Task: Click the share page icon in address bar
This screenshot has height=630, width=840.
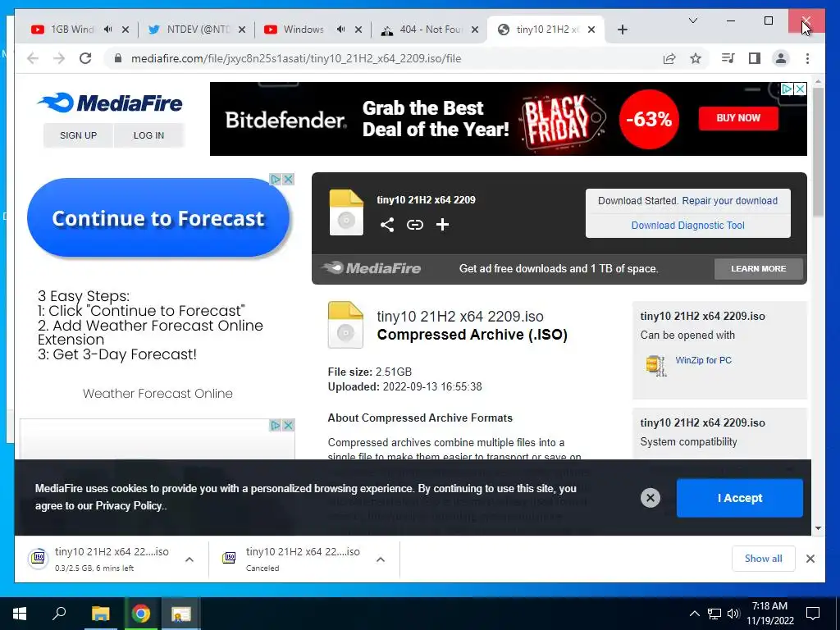Action: click(x=669, y=58)
